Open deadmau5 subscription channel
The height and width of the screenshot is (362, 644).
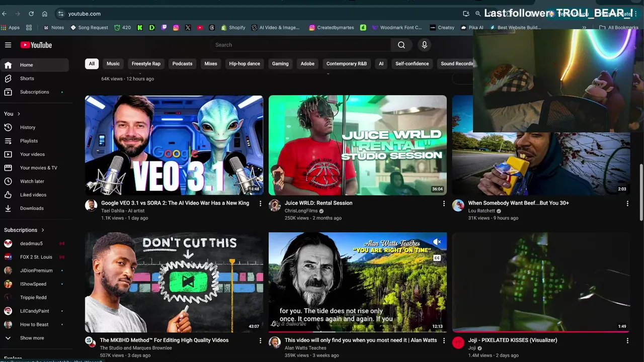pyautogui.click(x=34, y=243)
